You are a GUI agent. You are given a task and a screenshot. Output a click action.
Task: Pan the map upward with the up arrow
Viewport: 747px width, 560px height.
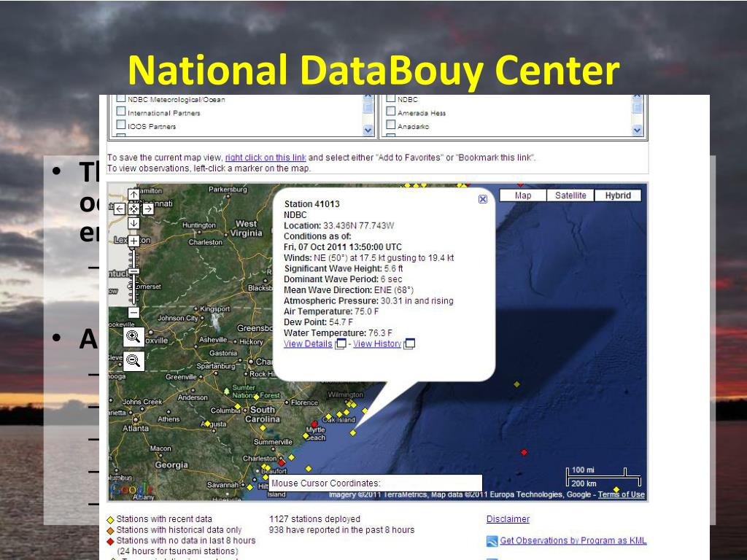click(x=134, y=194)
